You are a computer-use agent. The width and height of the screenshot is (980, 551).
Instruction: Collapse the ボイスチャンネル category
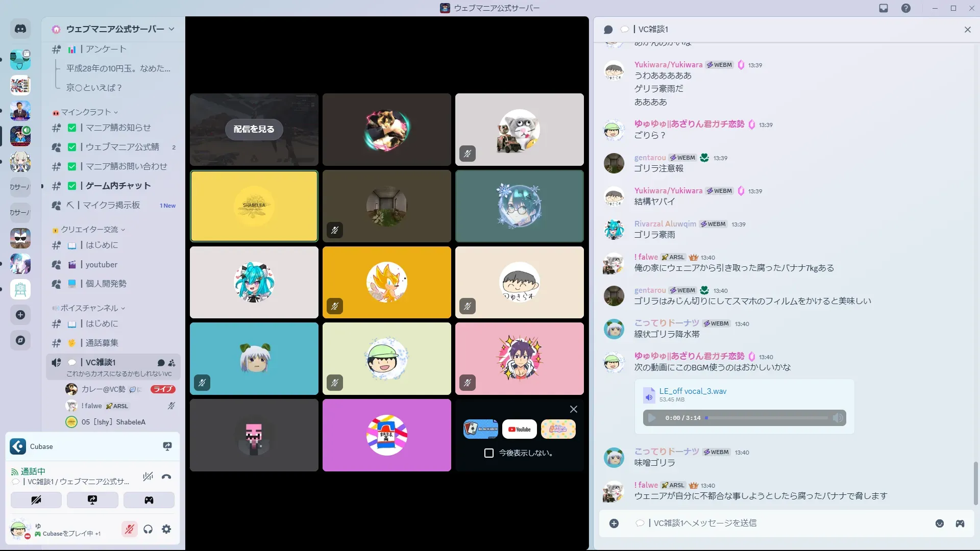pyautogui.click(x=89, y=308)
